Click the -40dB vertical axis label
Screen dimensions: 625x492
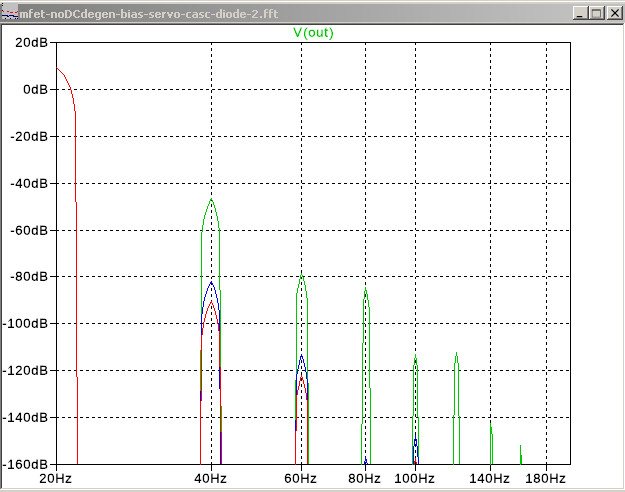[29, 183]
